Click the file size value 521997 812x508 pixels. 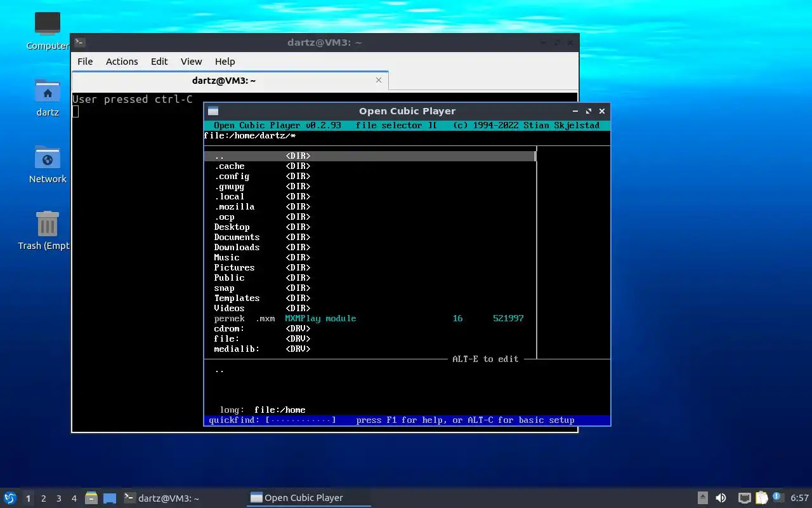508,319
